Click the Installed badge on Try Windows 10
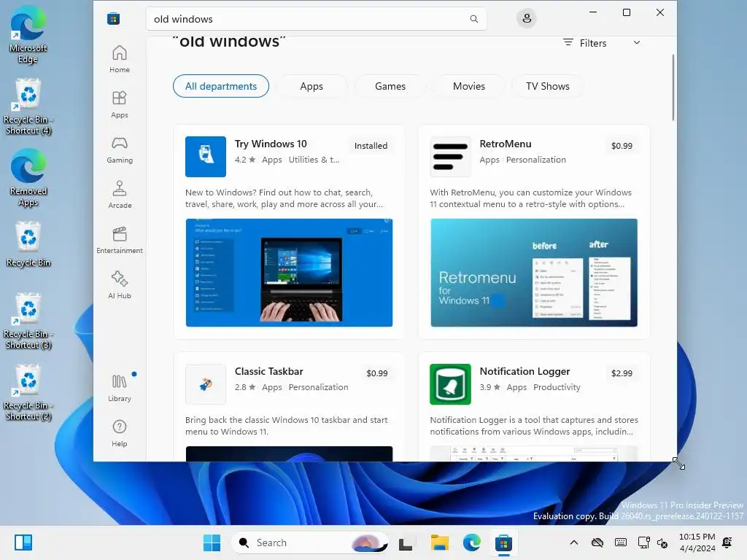The height and width of the screenshot is (560, 747). (x=371, y=146)
